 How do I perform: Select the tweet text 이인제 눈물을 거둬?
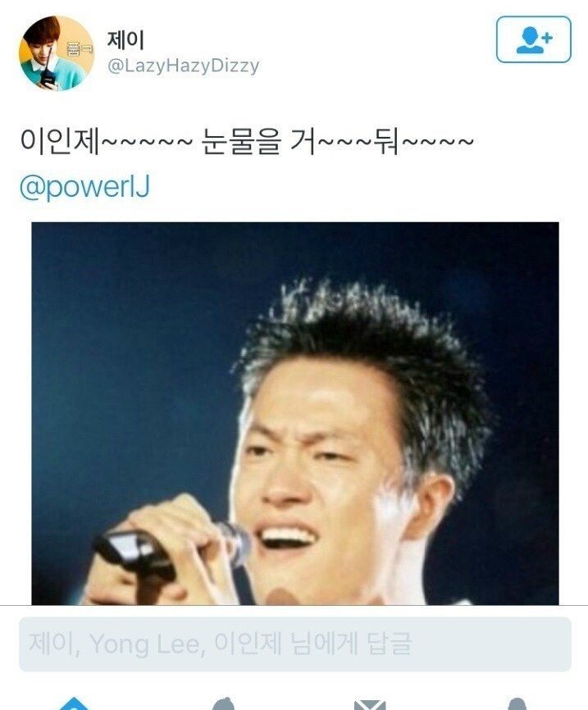coord(247,142)
